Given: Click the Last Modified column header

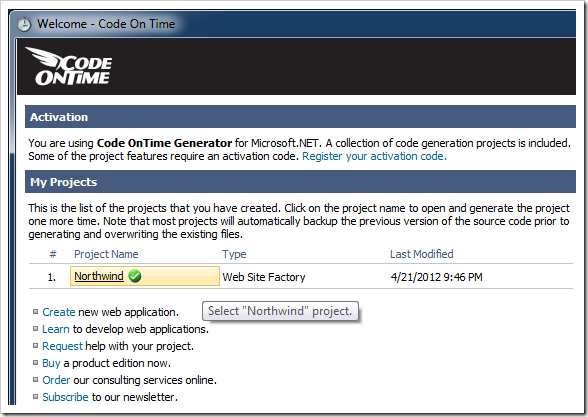Looking at the screenshot, I should (422, 254).
